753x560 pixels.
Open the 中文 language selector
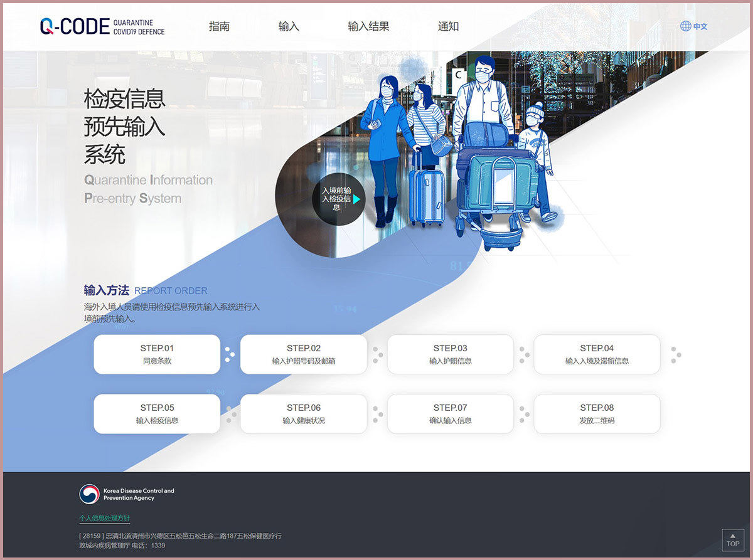(x=700, y=26)
